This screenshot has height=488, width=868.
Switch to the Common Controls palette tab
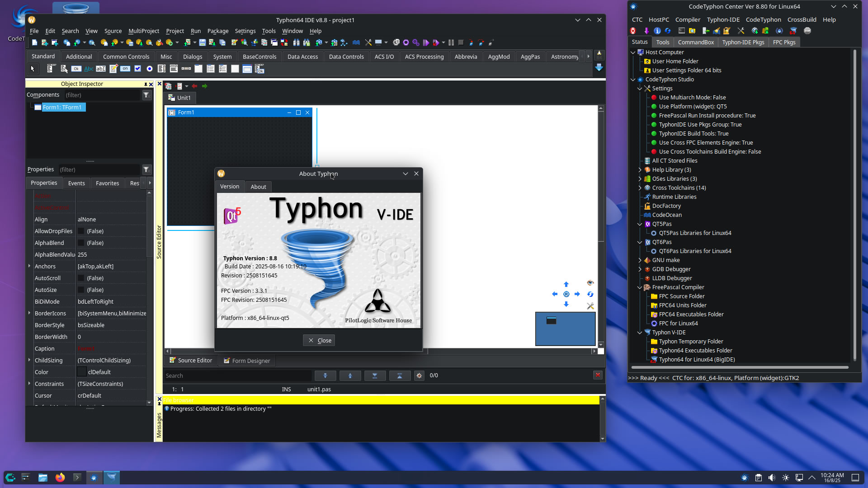pyautogui.click(x=126, y=56)
